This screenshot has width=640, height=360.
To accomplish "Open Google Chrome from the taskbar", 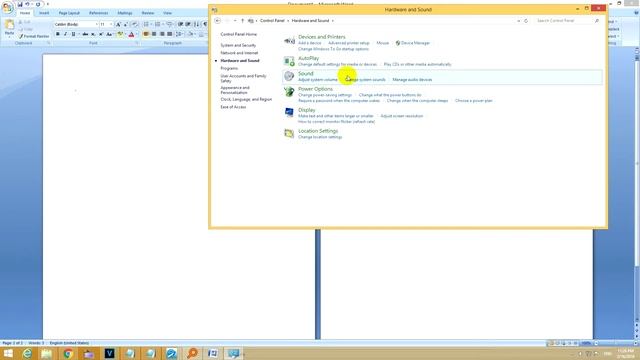I will click(x=68, y=353).
